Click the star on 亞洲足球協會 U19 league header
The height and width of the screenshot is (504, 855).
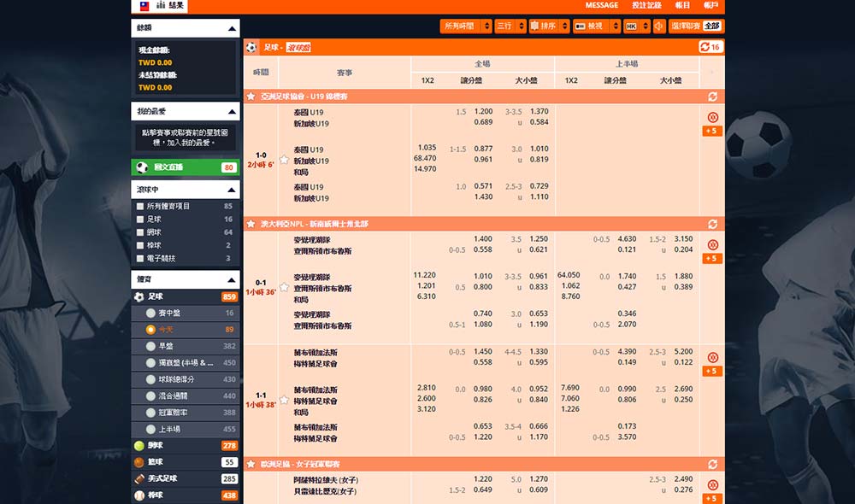[x=251, y=97]
